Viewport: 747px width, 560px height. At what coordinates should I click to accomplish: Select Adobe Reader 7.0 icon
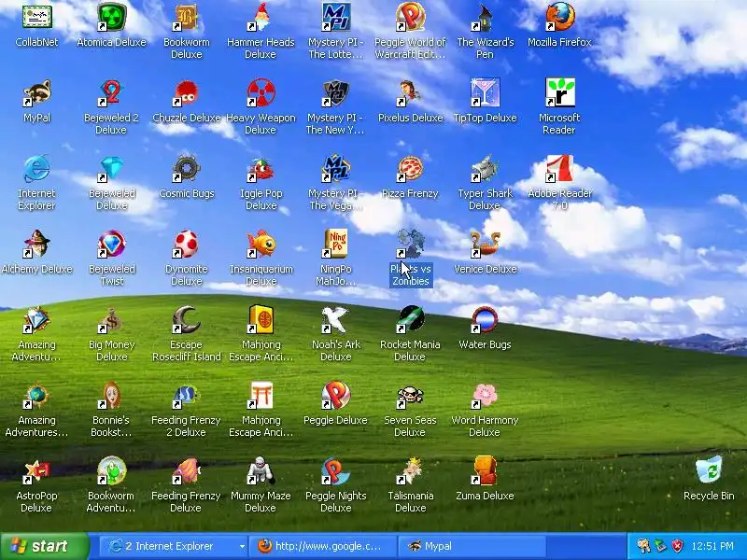pyautogui.click(x=559, y=168)
